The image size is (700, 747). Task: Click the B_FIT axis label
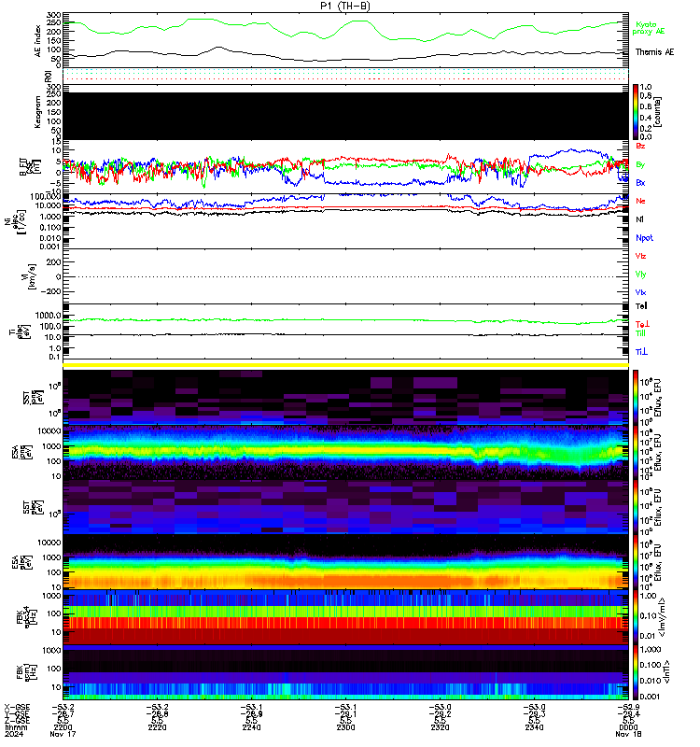30,167
